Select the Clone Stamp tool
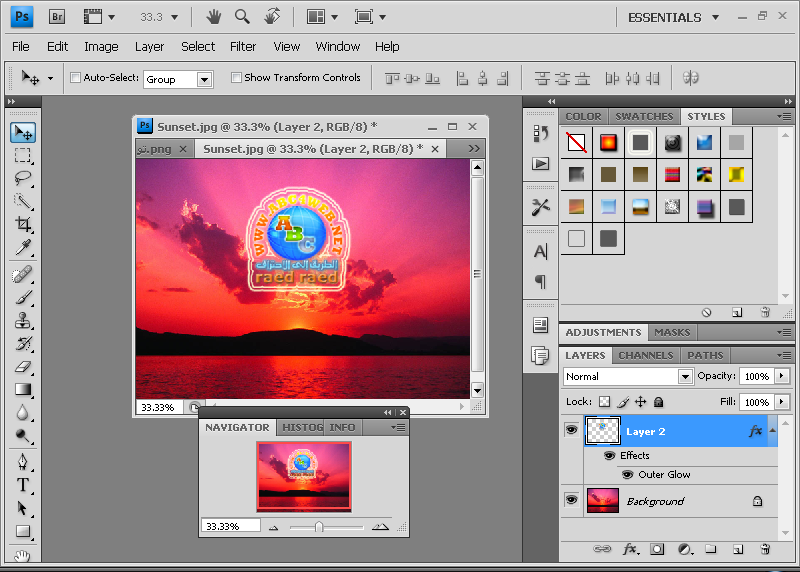This screenshot has width=800, height=572. click(x=22, y=321)
